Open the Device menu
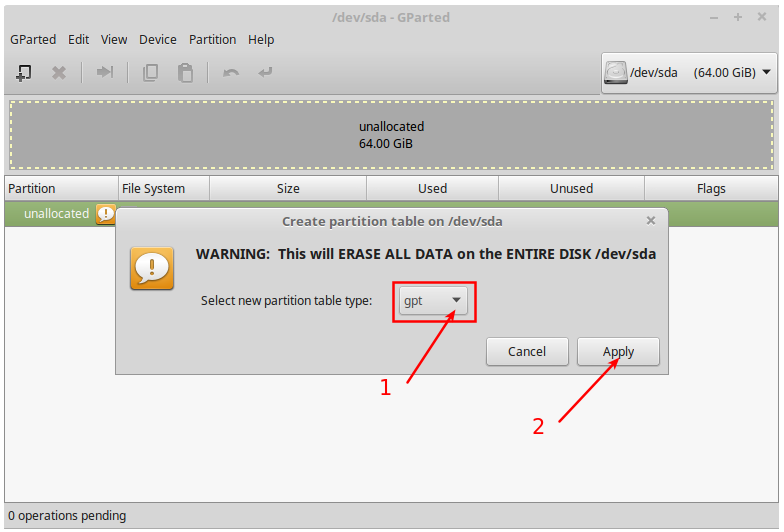The image size is (784, 532). [158, 40]
